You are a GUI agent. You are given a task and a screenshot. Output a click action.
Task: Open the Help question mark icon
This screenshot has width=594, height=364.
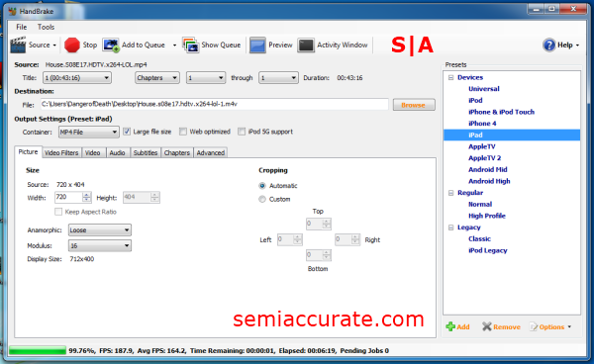548,45
